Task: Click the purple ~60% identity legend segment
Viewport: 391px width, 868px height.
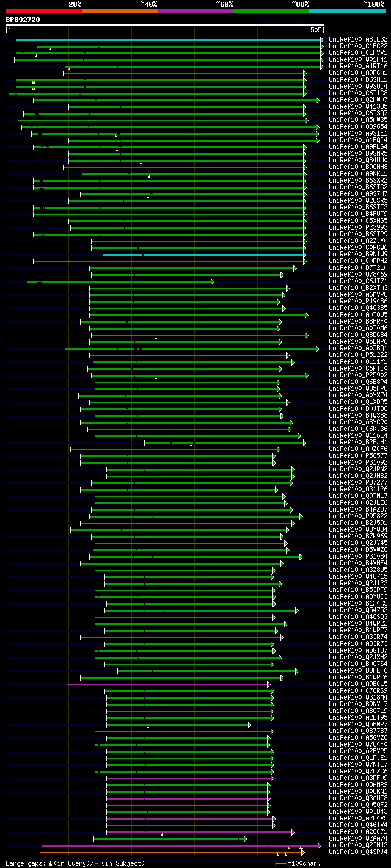Action: pos(195,11)
